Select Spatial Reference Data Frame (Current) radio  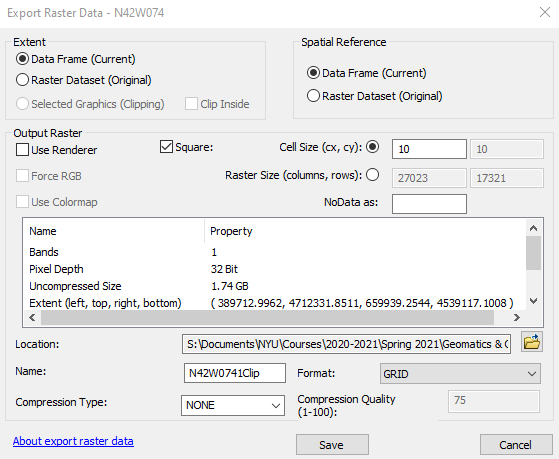[313, 73]
